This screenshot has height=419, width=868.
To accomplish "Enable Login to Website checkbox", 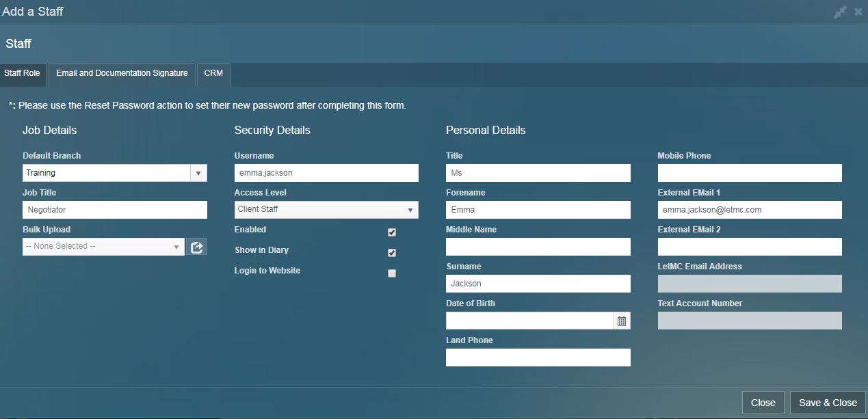I will (x=392, y=273).
